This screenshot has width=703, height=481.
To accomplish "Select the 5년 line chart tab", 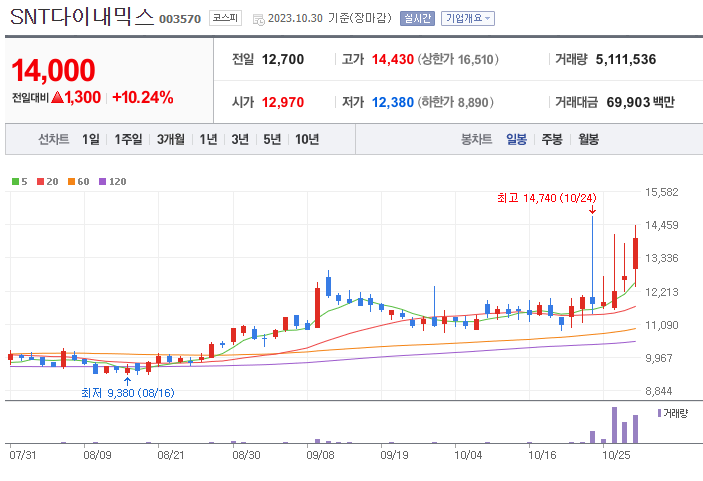I will 272,139.
